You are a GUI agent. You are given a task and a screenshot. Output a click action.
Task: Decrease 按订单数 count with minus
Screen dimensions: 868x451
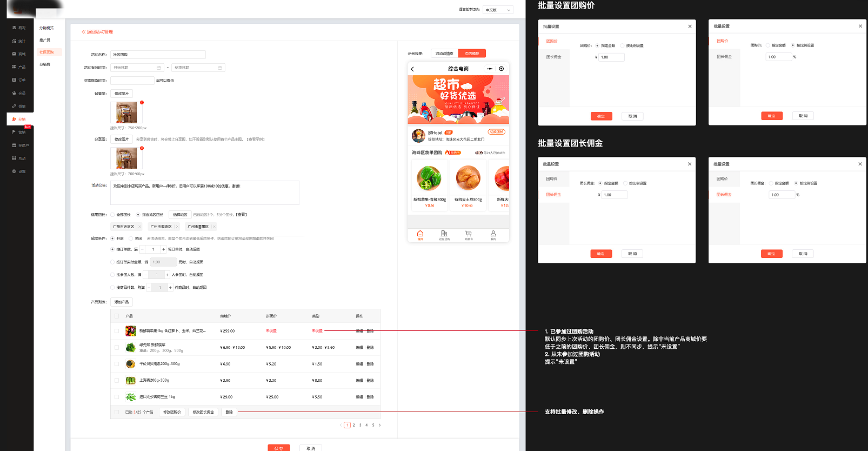143,249
